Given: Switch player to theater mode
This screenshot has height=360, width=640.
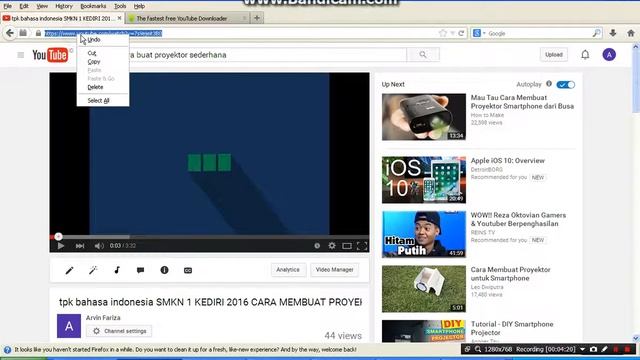Looking at the screenshot, I should 347,246.
